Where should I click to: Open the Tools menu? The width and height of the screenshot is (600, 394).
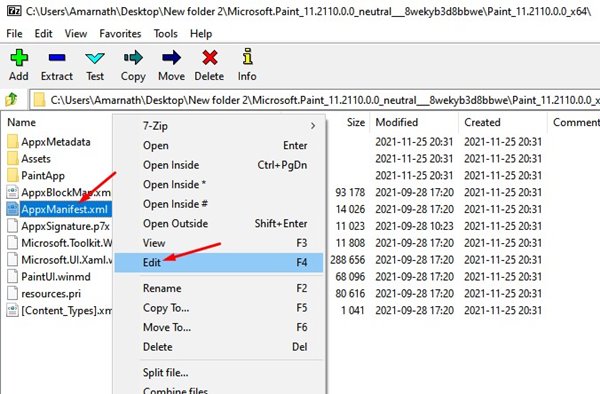click(165, 34)
